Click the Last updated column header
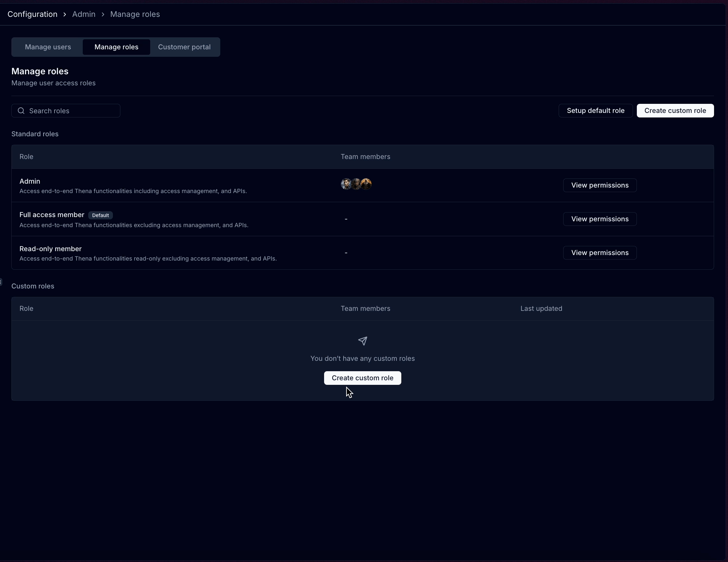 click(x=541, y=309)
